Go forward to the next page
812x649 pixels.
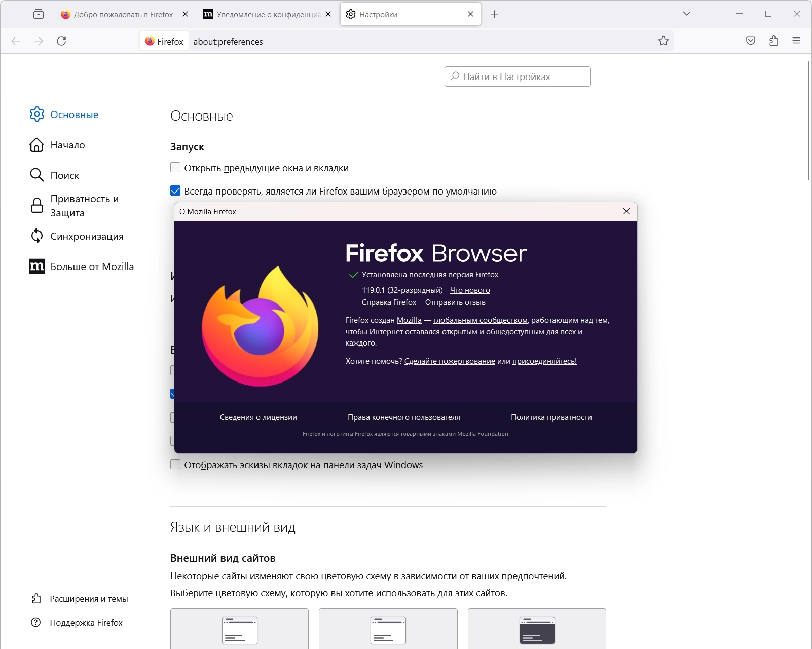pyautogui.click(x=39, y=41)
